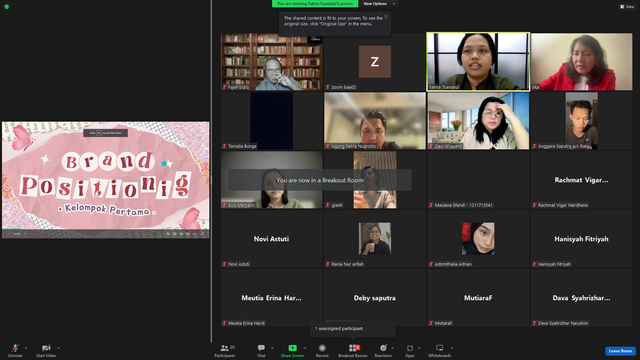640x360 pixels.
Task: Select Fajar Sidiq's video tile
Action: pyautogui.click(x=271, y=62)
